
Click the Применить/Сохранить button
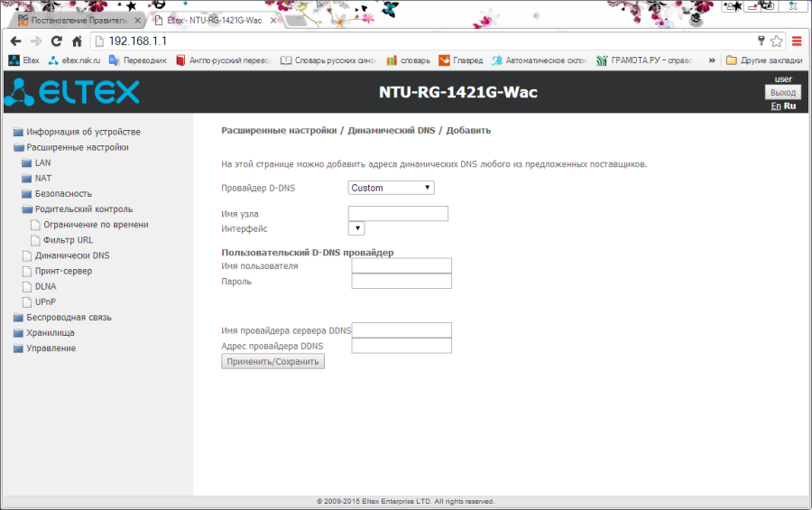[272, 361]
